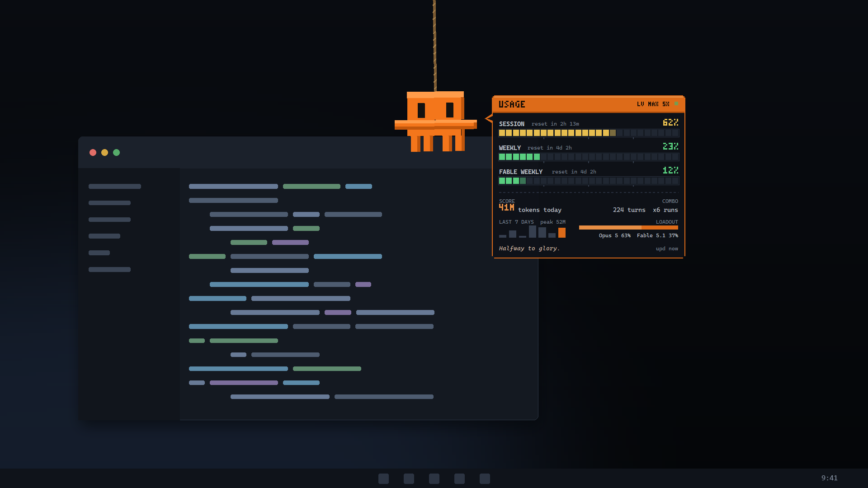
Task: Click the FABLE WEEKLY label
Action: tap(520, 172)
